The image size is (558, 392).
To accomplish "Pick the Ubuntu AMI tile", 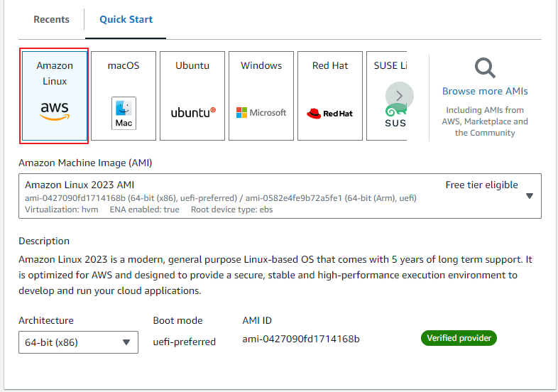I will pos(192,96).
